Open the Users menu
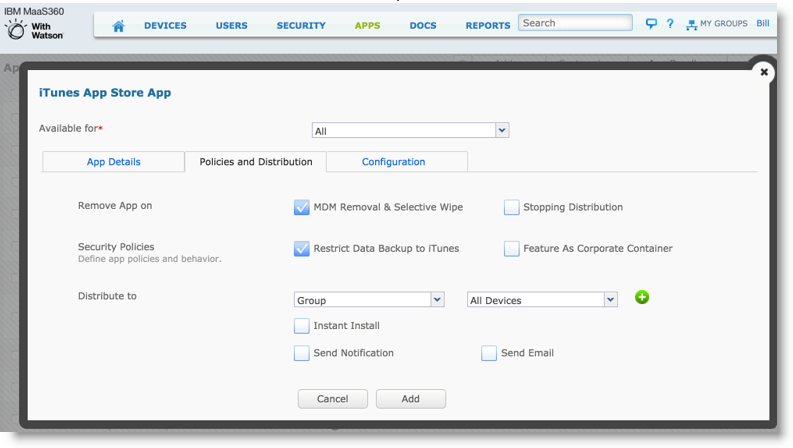This screenshot has height=448, width=793. [232, 25]
